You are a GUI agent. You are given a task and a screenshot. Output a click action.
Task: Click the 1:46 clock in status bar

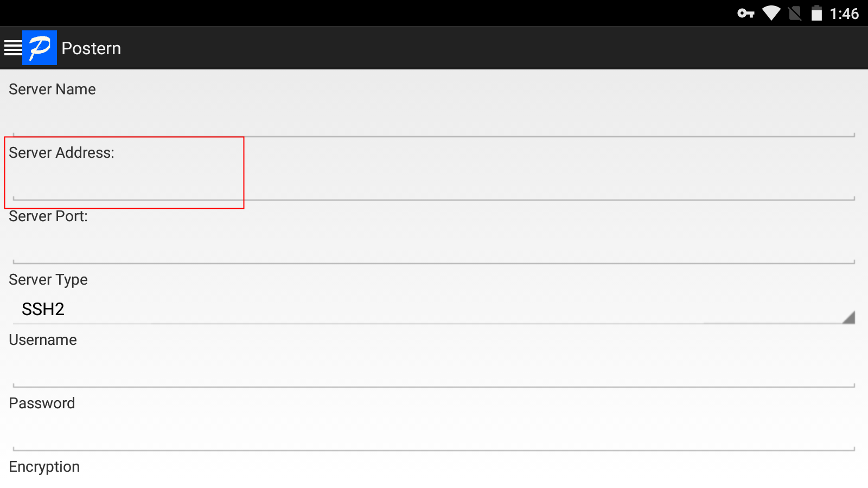pyautogui.click(x=844, y=14)
